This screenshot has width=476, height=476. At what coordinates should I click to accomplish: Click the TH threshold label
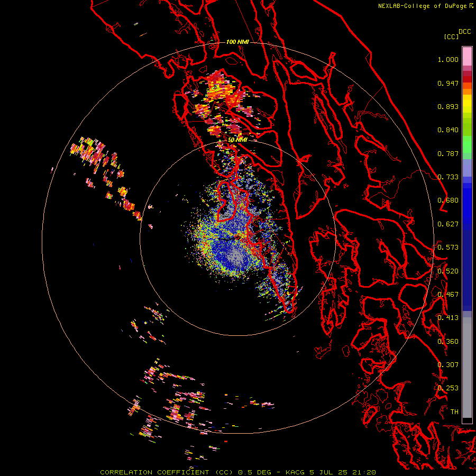(454, 412)
